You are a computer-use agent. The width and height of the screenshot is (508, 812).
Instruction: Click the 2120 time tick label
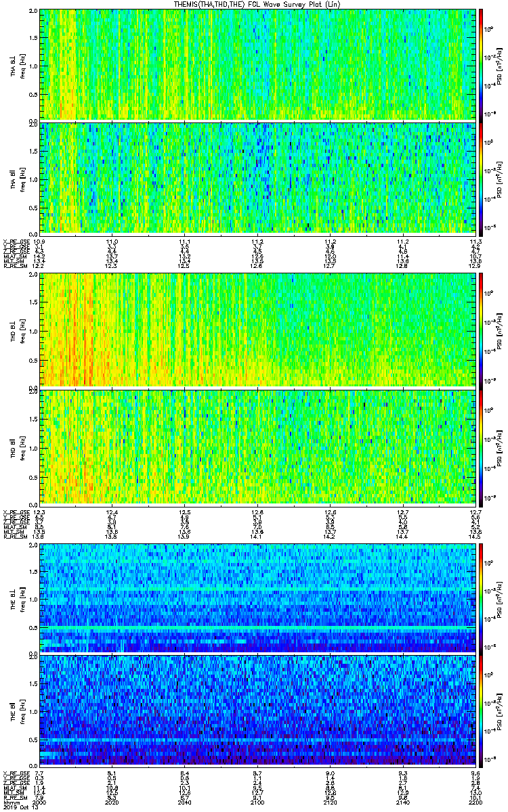point(330,801)
